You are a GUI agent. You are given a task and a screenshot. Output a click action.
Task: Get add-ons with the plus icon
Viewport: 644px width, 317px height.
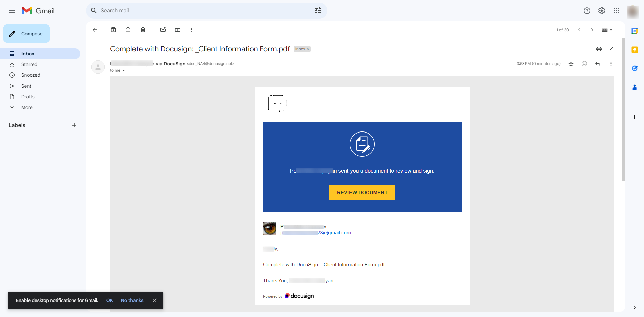click(x=635, y=117)
